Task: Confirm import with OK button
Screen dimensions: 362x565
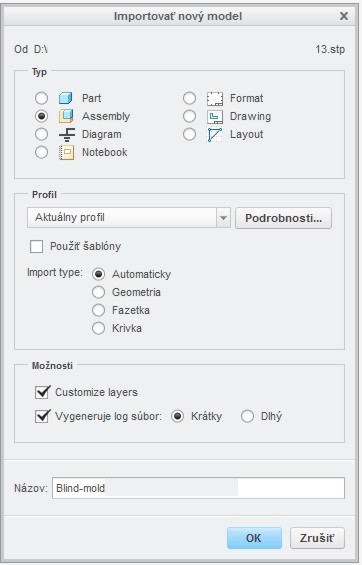Action: (x=254, y=538)
